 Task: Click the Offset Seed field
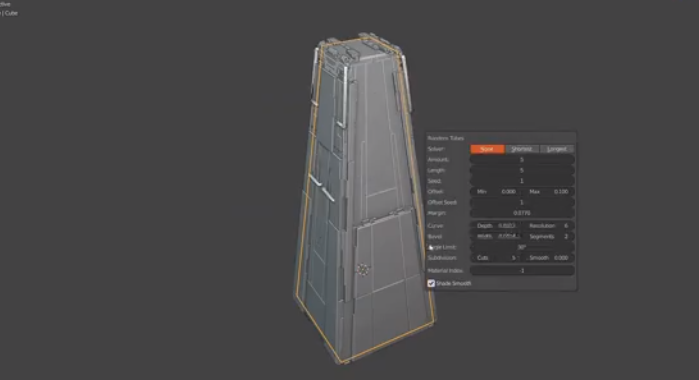pyautogui.click(x=522, y=202)
